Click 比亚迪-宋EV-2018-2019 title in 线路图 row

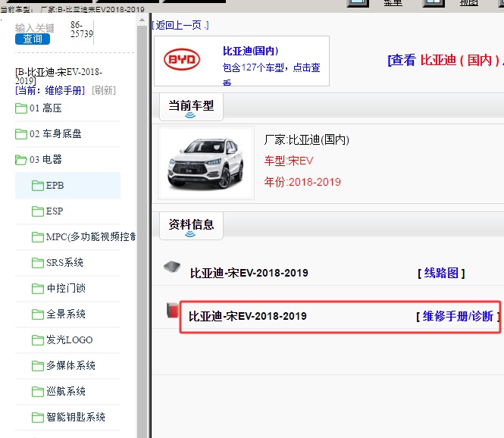pos(249,273)
